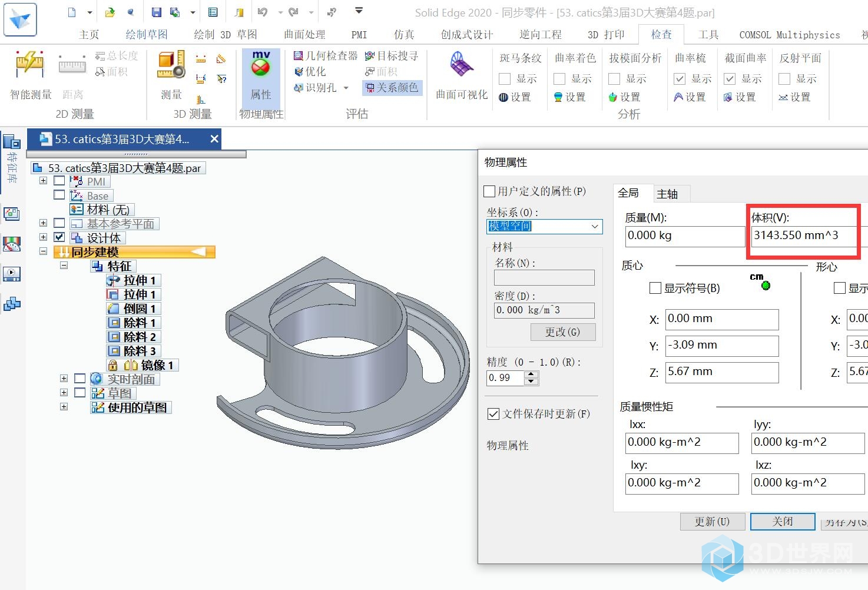Open the Sketching (绘制草图) ribbon tab
The image size is (868, 590).
point(147,35)
